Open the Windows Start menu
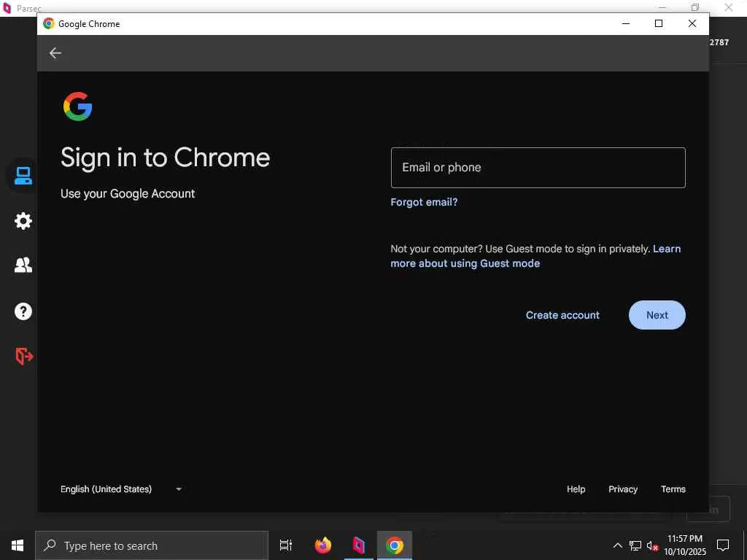The width and height of the screenshot is (747, 560). click(18, 545)
